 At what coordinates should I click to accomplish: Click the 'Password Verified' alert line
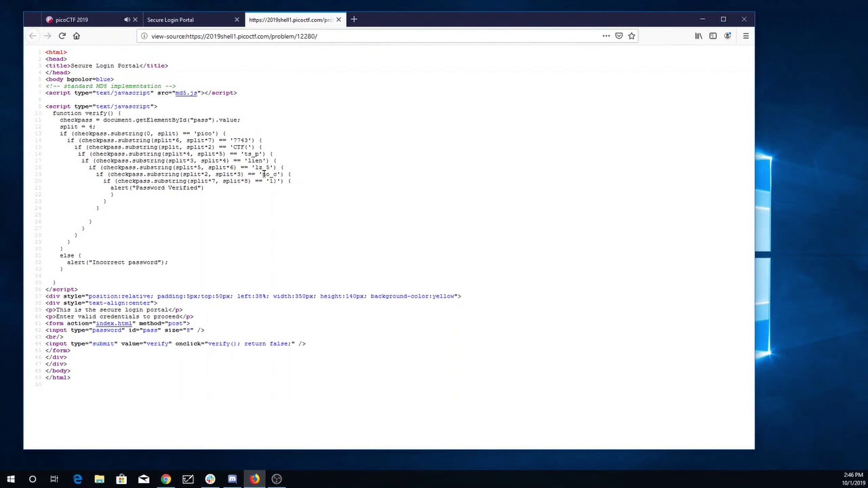(x=157, y=188)
